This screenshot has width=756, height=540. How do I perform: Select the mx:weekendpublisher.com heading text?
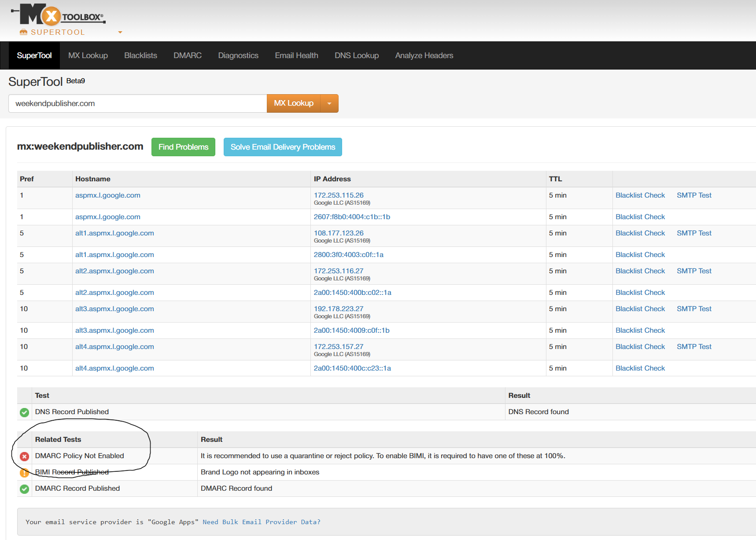tap(80, 147)
